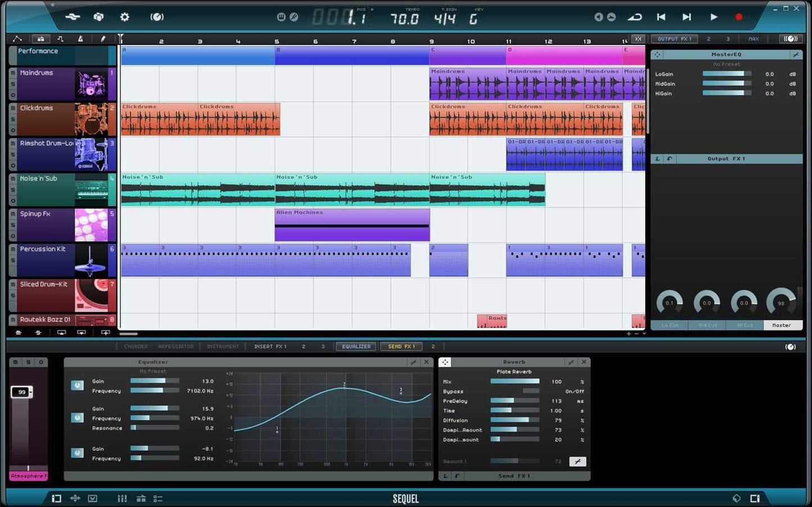Open the Equalizer No Preset selector

click(153, 371)
